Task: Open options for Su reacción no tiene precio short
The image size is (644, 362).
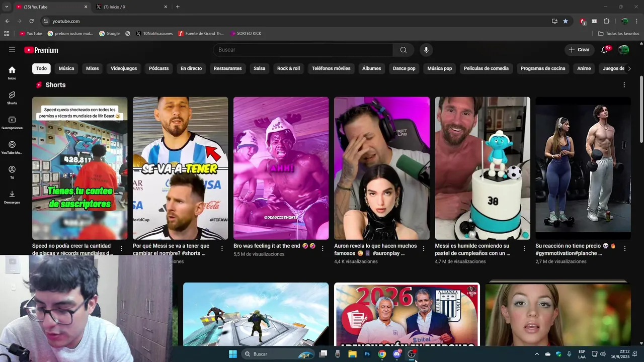Action: click(x=625, y=248)
